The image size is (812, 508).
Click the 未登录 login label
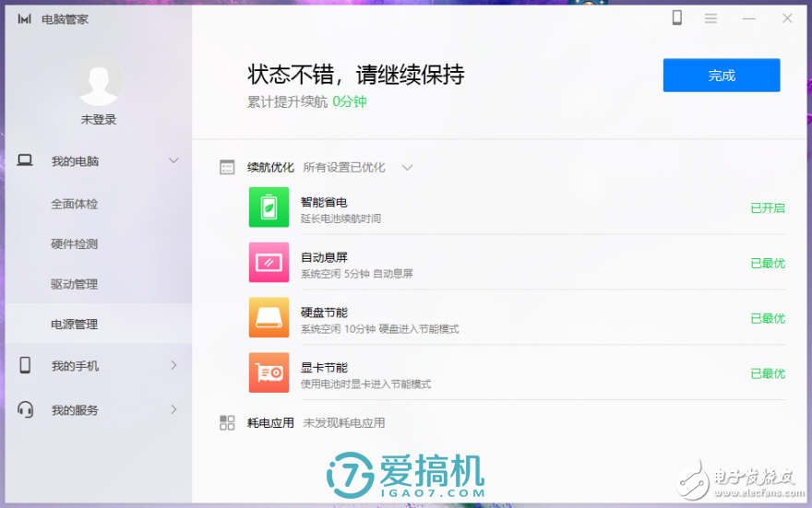click(98, 120)
